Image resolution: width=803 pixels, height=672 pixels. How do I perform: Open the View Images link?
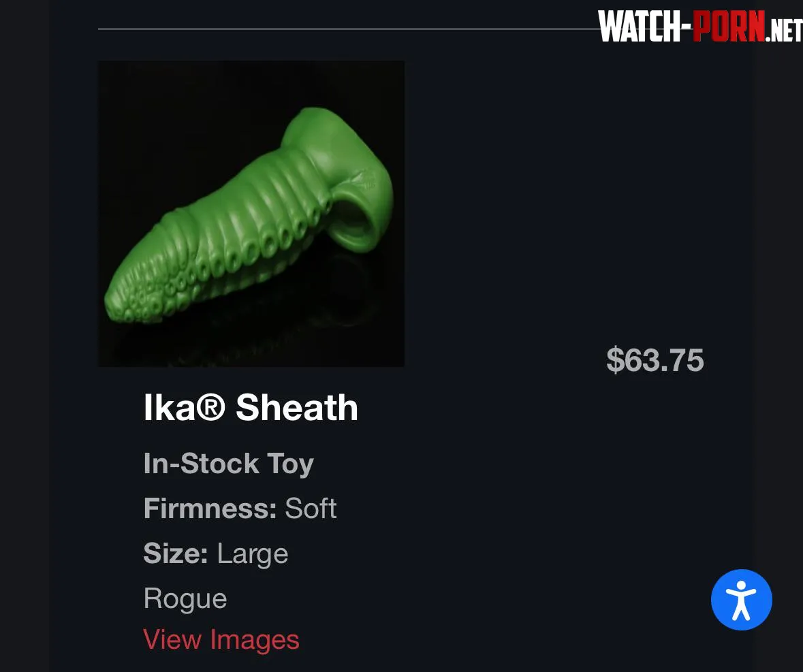[x=221, y=640]
